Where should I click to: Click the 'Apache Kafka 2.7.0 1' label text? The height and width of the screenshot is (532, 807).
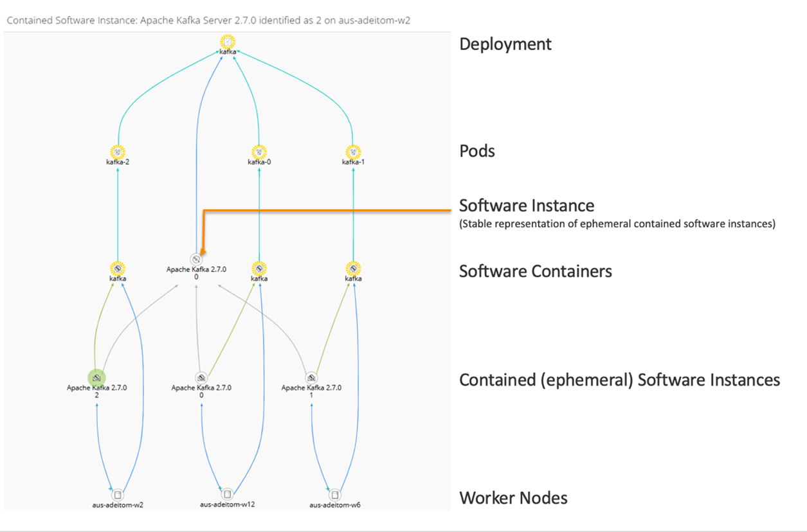click(311, 391)
